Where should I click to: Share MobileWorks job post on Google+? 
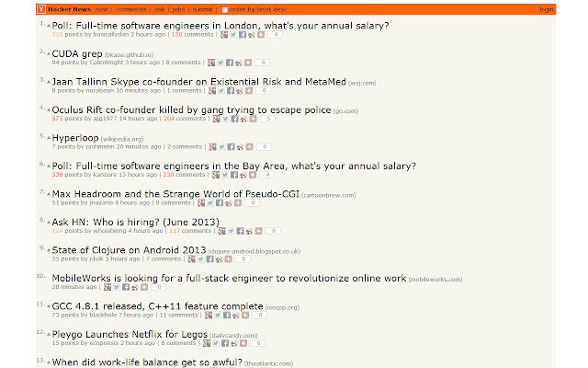point(107,287)
